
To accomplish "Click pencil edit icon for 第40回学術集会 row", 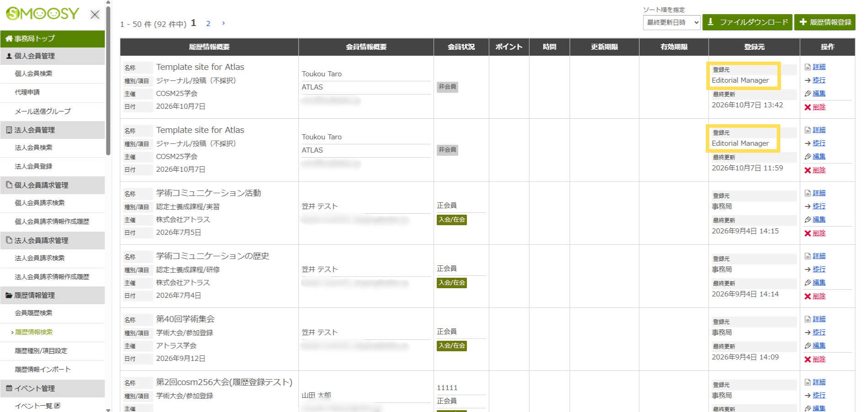I will click(x=808, y=346).
